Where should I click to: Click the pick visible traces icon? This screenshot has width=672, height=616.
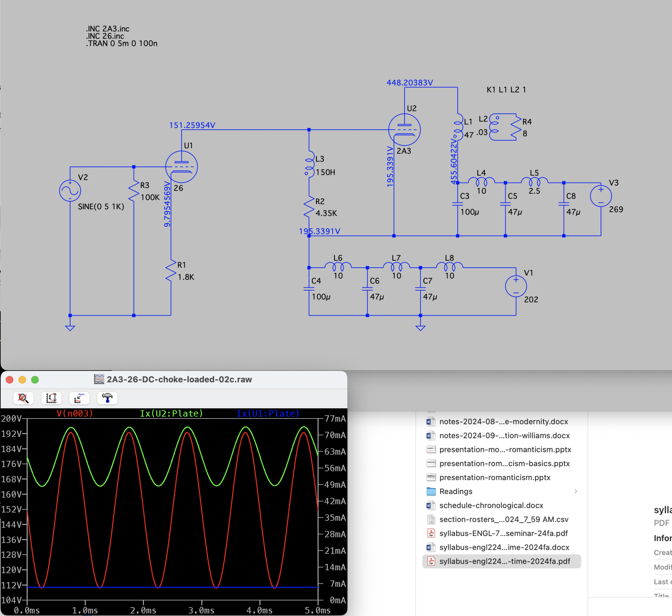point(79,398)
